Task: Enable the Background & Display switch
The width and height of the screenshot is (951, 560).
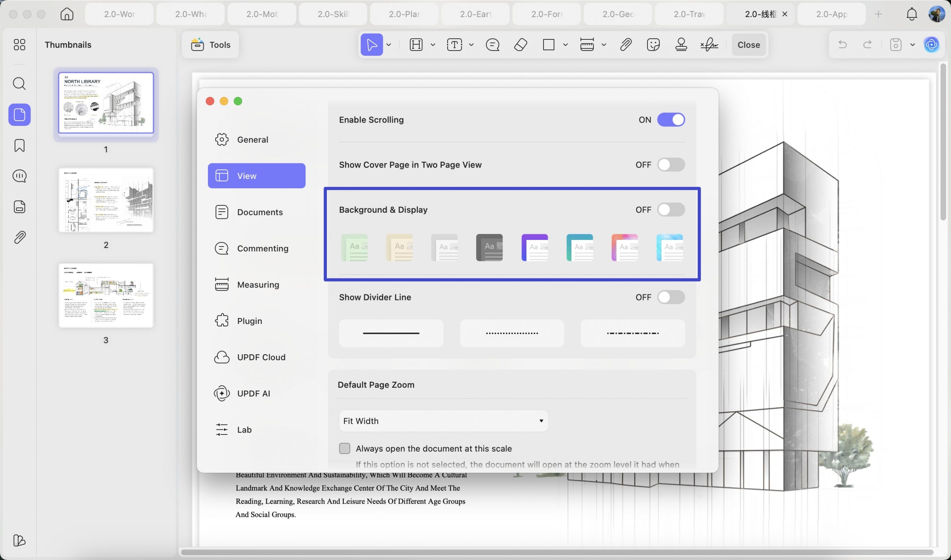Action: click(671, 209)
